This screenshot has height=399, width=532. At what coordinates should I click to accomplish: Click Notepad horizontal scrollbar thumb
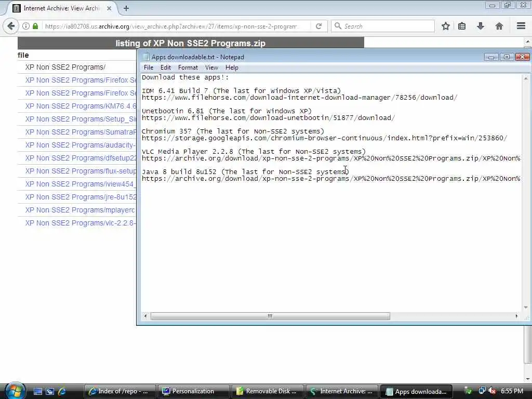(270, 316)
